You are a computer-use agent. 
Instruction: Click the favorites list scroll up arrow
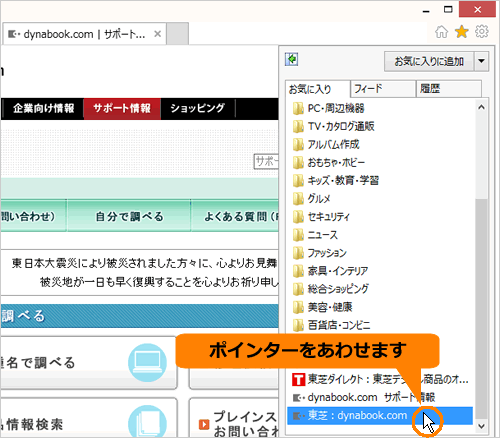coord(481,107)
